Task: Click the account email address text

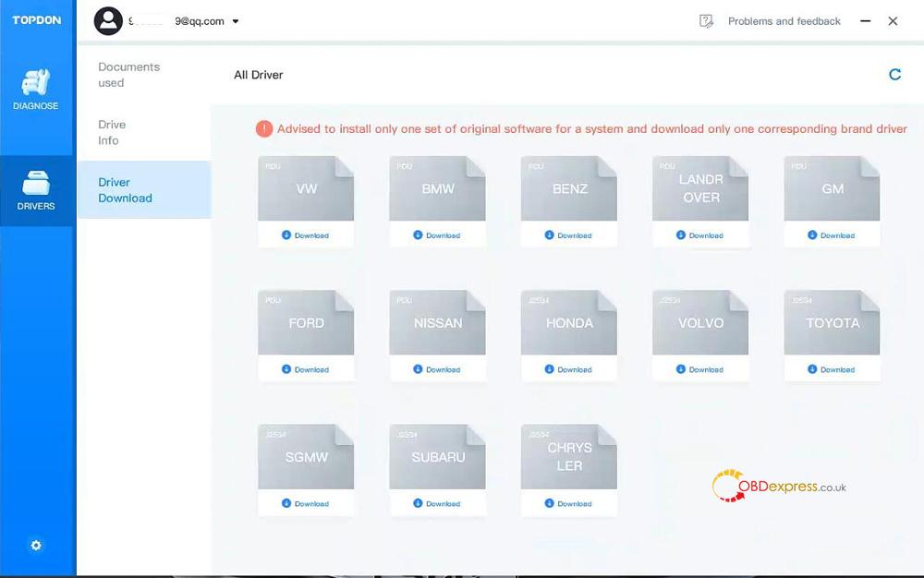Action: pyautogui.click(x=176, y=21)
